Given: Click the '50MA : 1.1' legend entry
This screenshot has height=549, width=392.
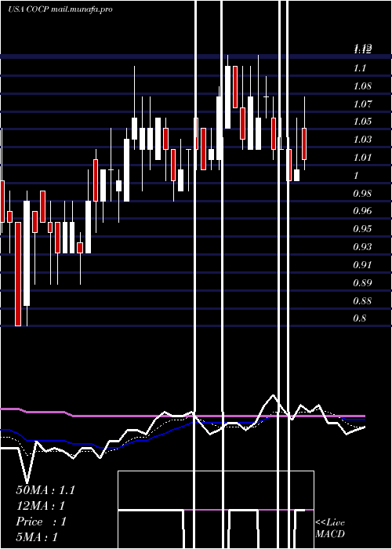Looking at the screenshot, I should (45, 490).
